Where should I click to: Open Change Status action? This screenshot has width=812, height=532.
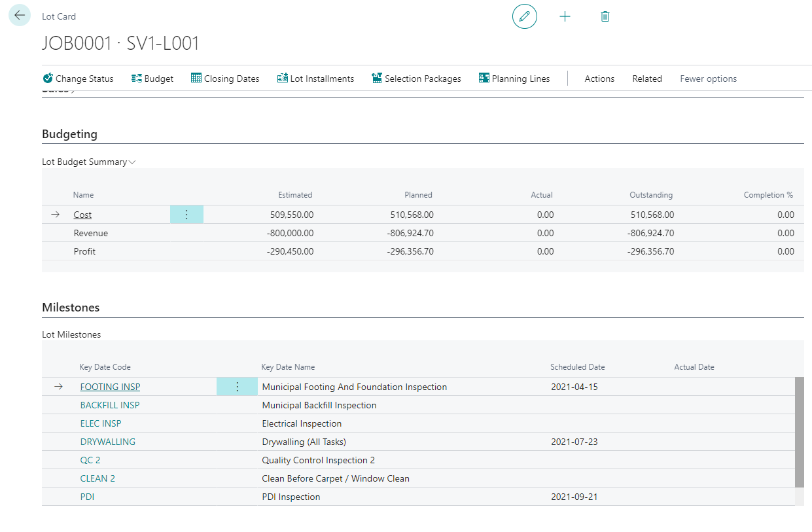click(78, 79)
